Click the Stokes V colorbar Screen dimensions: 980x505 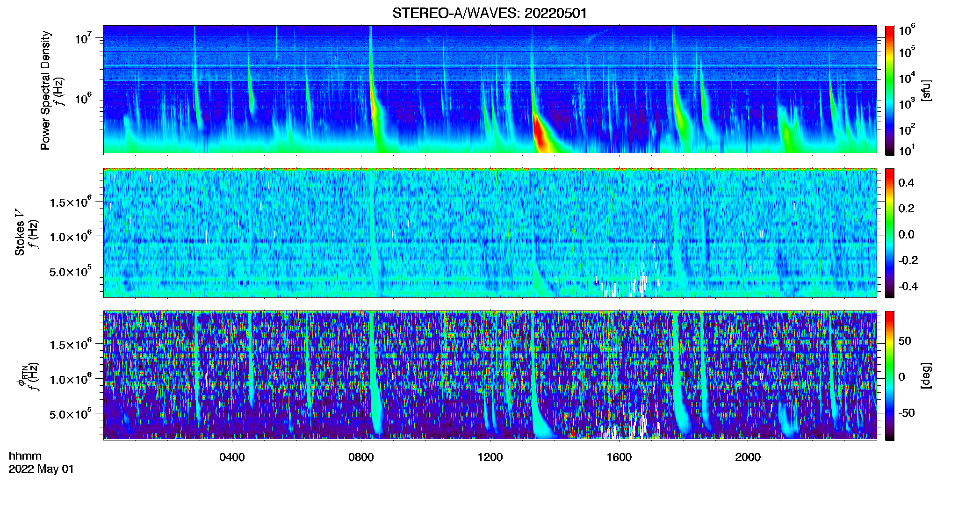(x=889, y=233)
